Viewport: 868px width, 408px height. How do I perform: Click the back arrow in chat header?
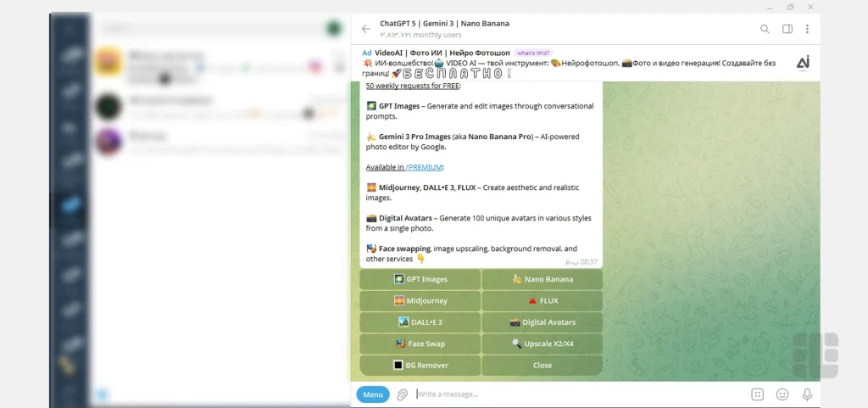tap(366, 29)
